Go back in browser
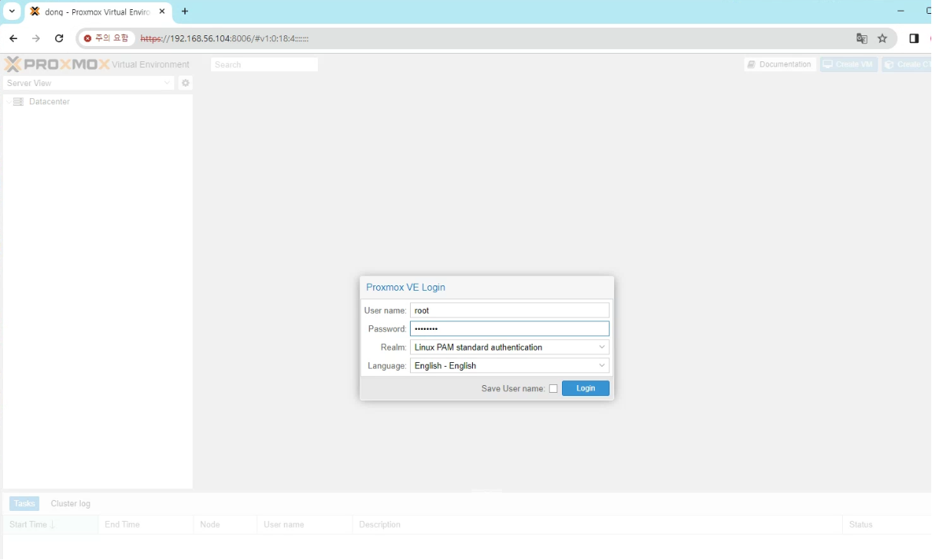The width and height of the screenshot is (932, 560). pyautogui.click(x=13, y=38)
